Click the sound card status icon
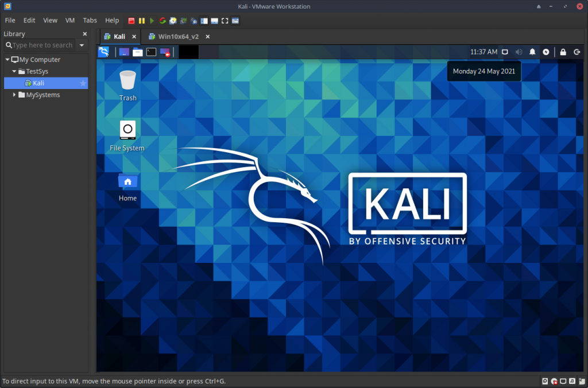The height and width of the screenshot is (388, 588). click(x=572, y=381)
